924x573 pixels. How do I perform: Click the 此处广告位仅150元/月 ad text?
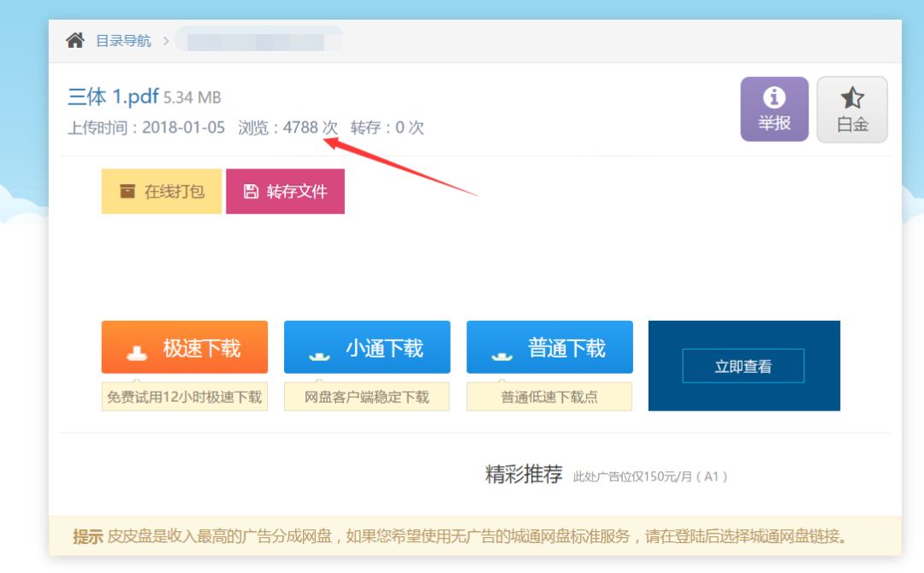click(x=650, y=476)
